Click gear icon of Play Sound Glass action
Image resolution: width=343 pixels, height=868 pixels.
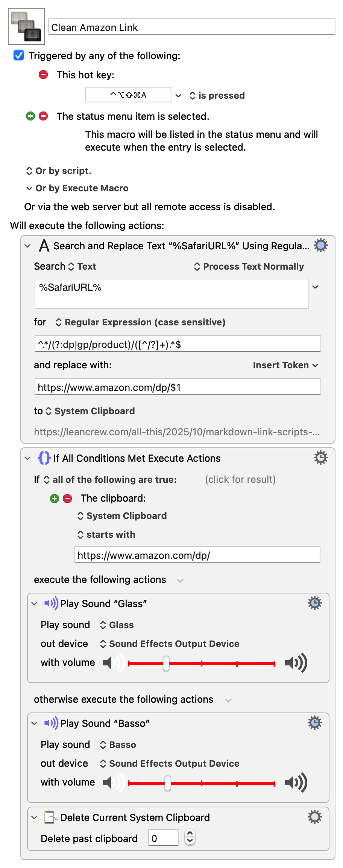coord(315,603)
